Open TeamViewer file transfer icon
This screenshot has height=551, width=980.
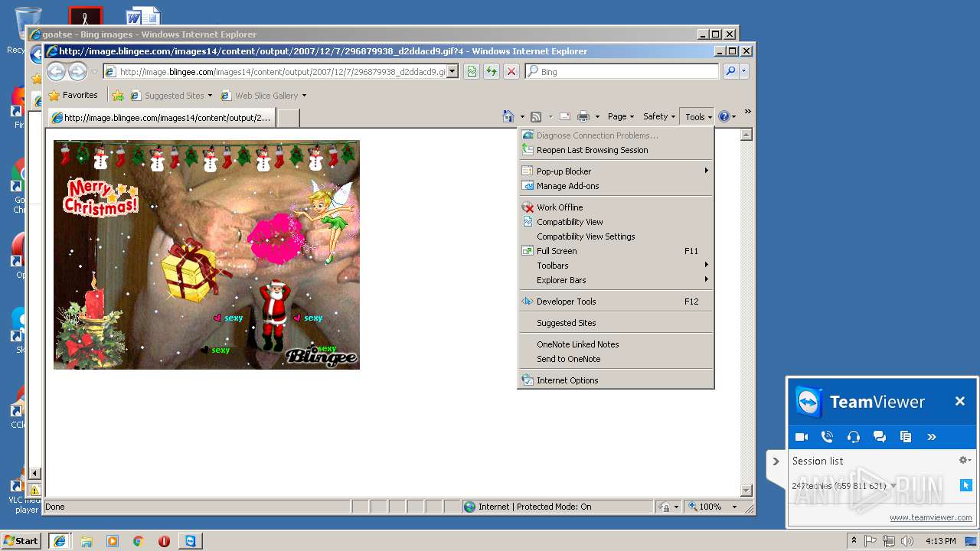click(906, 437)
